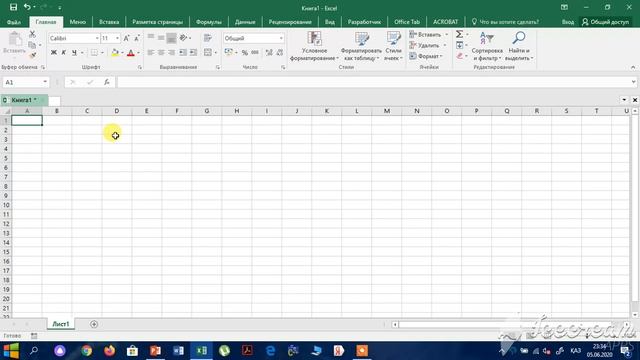Switch to the Разметка страницы tab
The width and height of the screenshot is (640, 360).
tap(157, 22)
